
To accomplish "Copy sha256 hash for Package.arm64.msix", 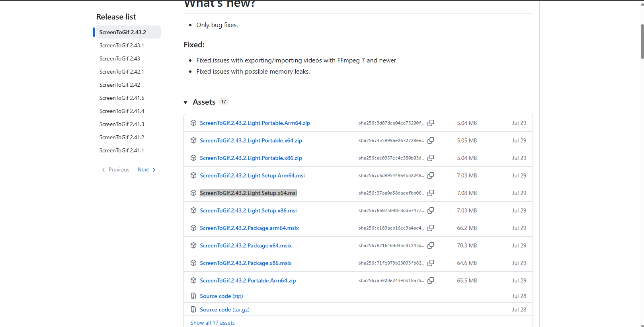I will [x=431, y=228].
